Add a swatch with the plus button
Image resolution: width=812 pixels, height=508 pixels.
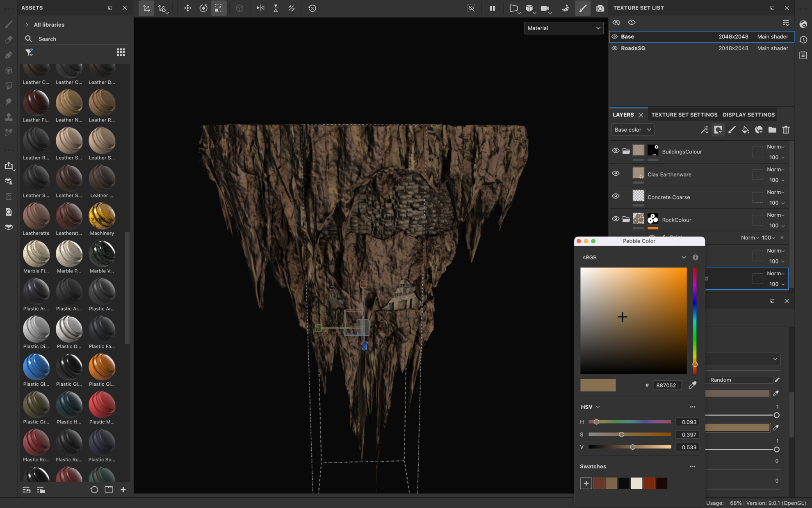(586, 483)
